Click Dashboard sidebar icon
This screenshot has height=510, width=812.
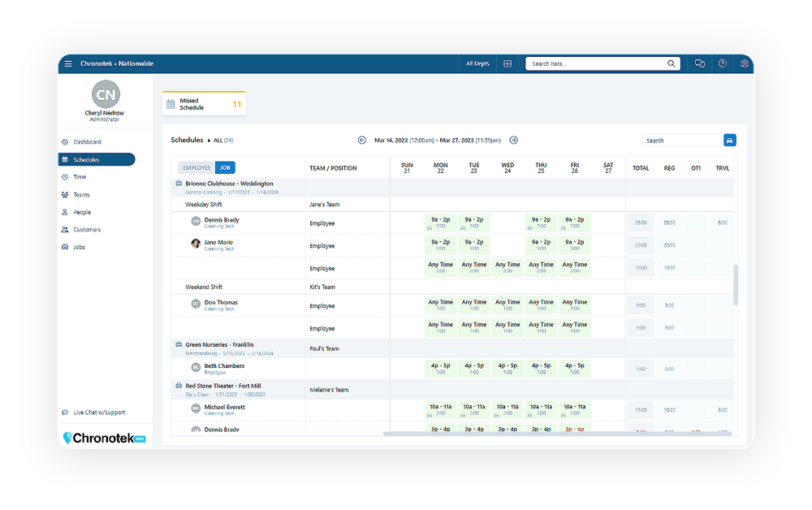point(65,142)
